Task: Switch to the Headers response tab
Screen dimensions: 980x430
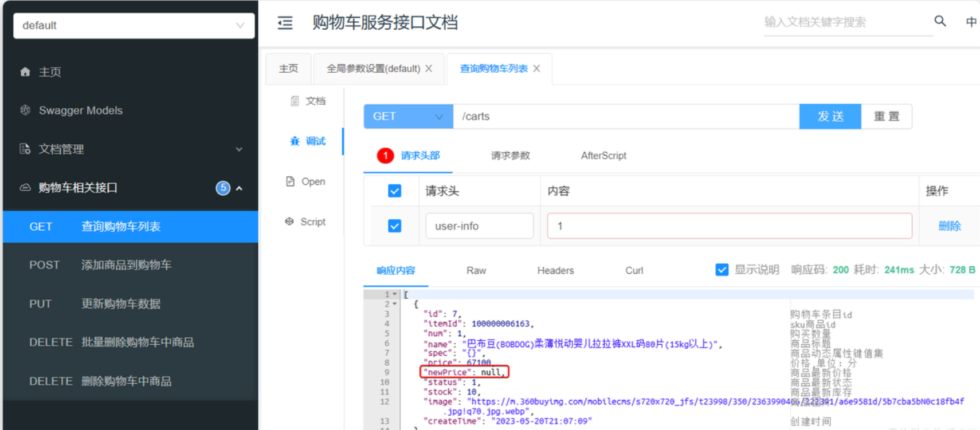Action: tap(555, 270)
